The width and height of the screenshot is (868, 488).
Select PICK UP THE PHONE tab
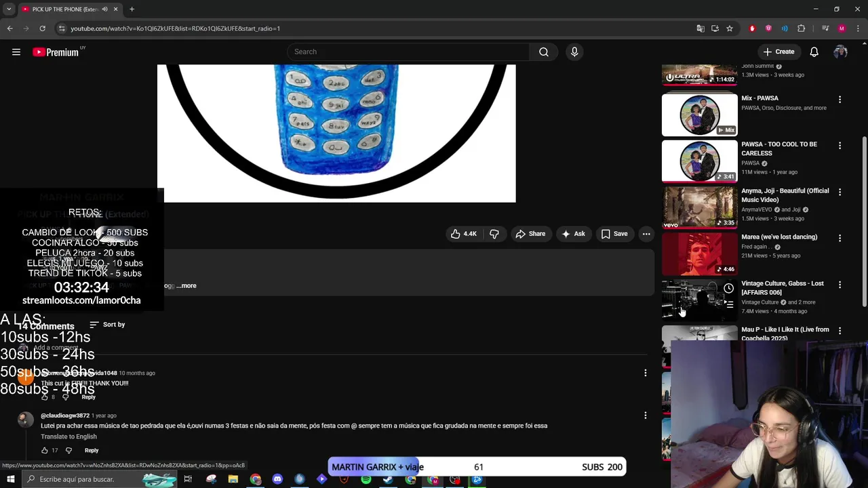70,9
